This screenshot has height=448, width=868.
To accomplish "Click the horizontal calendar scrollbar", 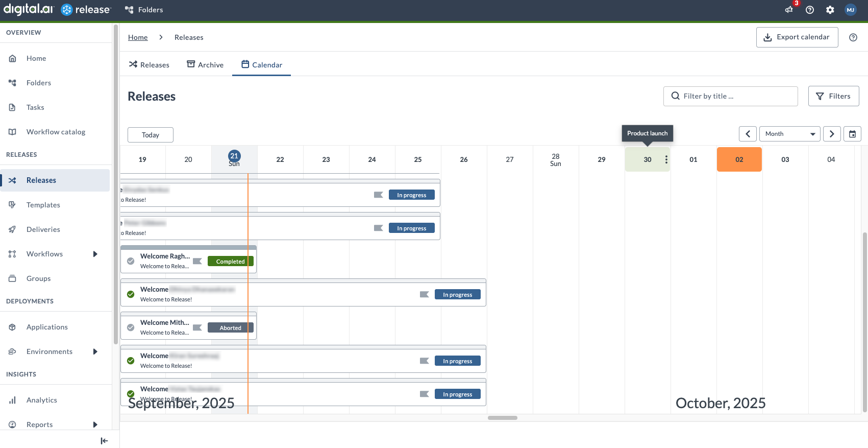I will click(502, 418).
